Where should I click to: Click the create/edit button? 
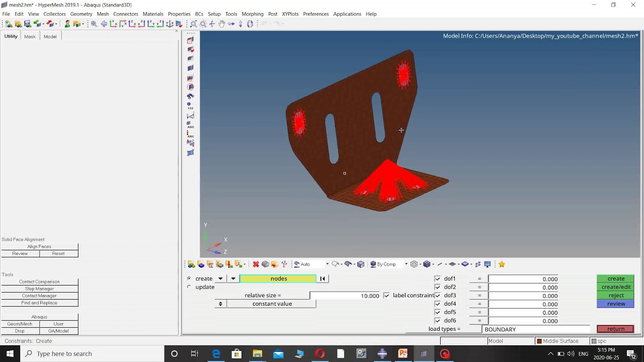pyautogui.click(x=615, y=287)
